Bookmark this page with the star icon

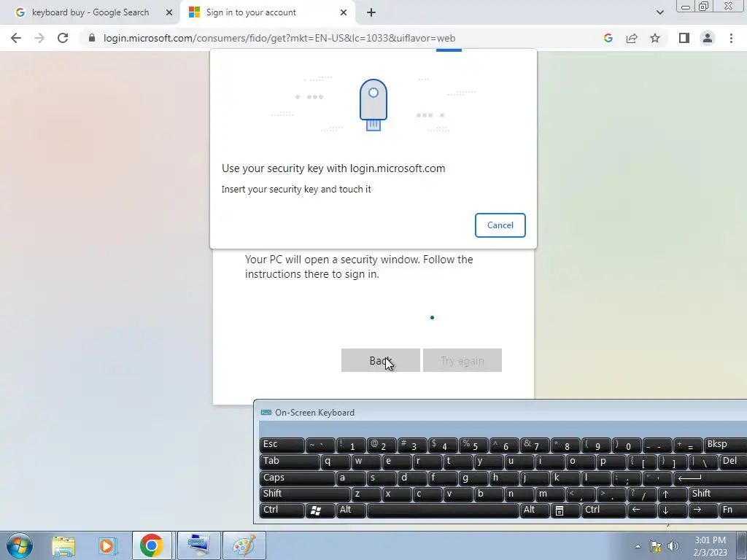(x=655, y=38)
